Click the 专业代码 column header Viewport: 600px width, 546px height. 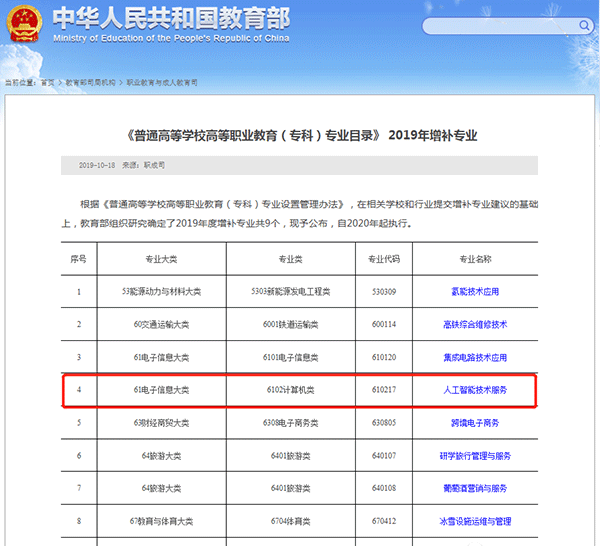click(383, 259)
